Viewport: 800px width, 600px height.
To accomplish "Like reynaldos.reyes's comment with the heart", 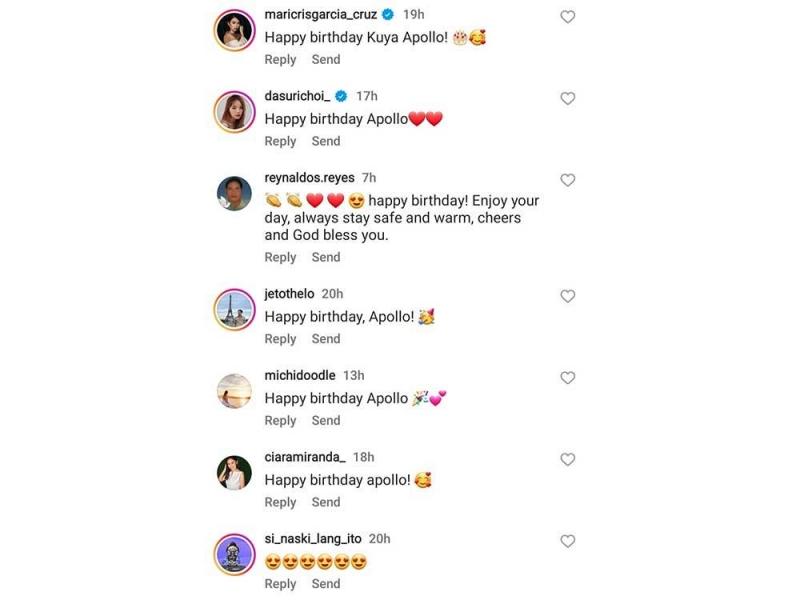I will tap(567, 180).
